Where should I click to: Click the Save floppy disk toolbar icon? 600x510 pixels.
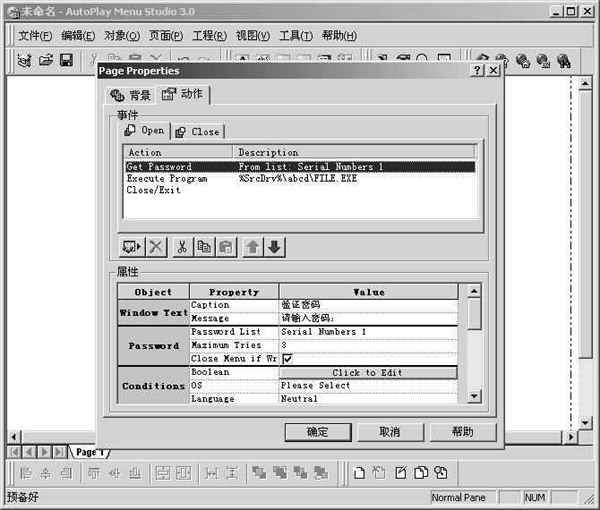[x=66, y=61]
